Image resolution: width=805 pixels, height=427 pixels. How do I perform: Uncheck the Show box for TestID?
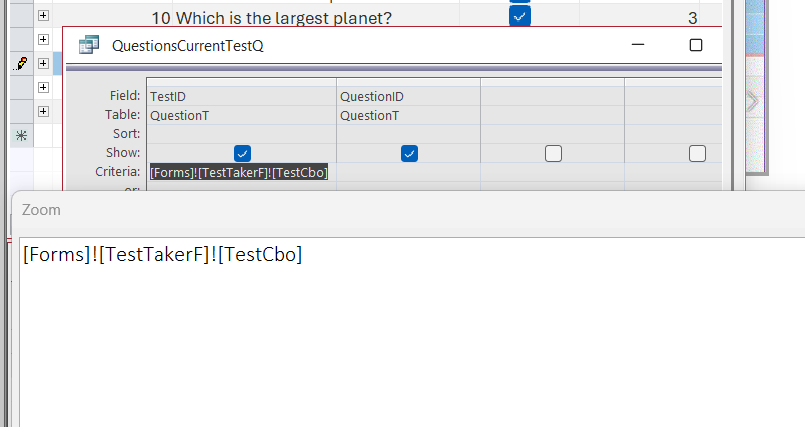(x=242, y=153)
